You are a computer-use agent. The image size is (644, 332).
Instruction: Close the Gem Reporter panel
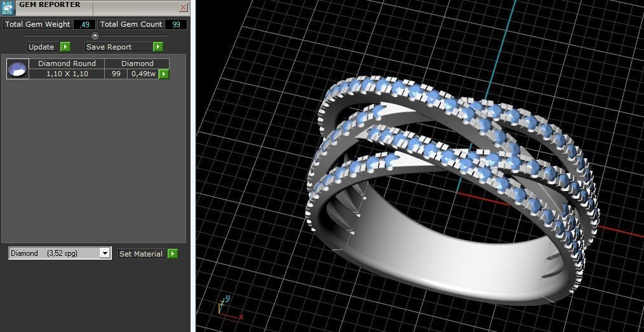184,7
